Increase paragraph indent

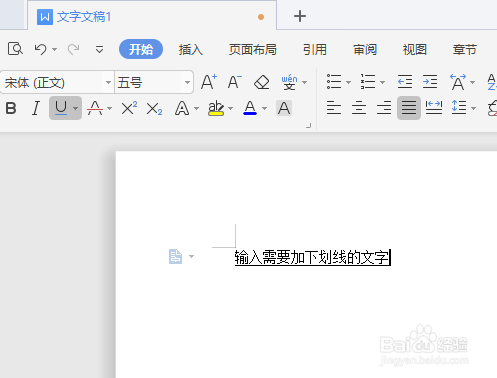click(430, 82)
